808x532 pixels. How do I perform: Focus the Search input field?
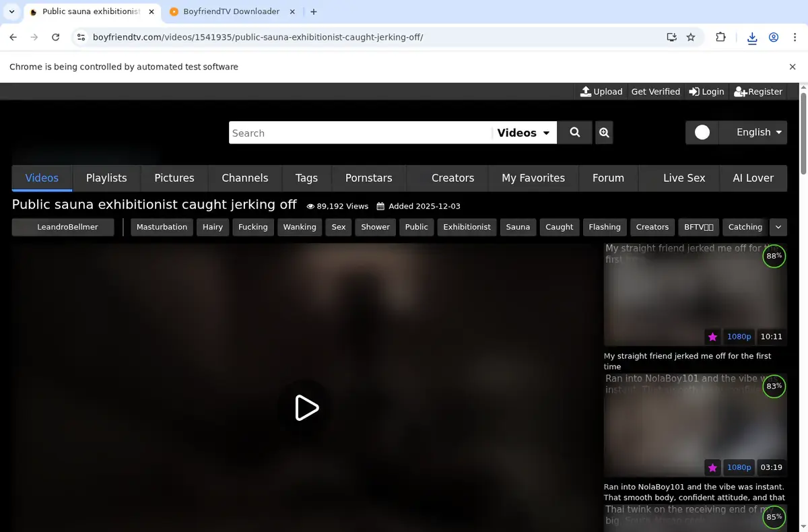(360, 133)
